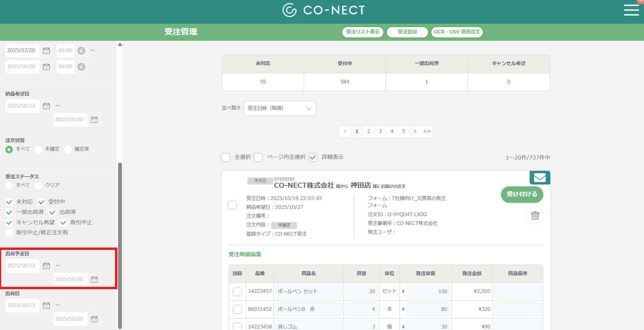Click 商品備考 field for ボールペン セット
Viewport: 644px width, 330px height.
click(517, 292)
